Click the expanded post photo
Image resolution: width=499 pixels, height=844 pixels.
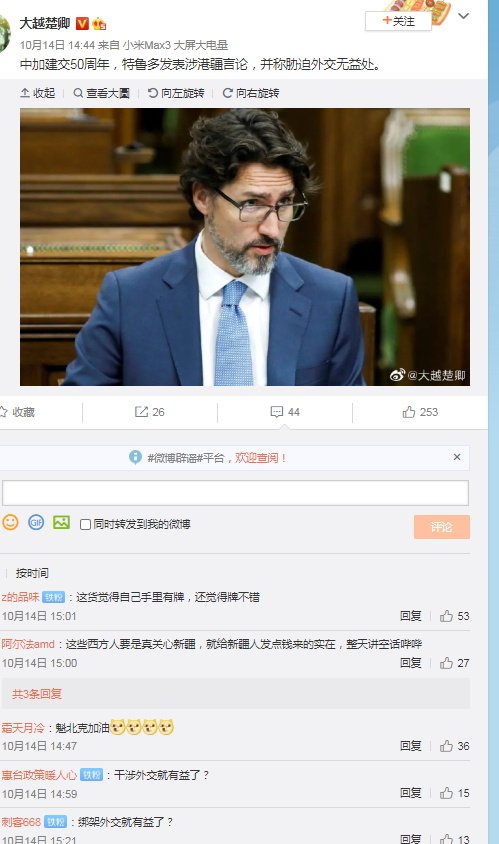[245, 247]
